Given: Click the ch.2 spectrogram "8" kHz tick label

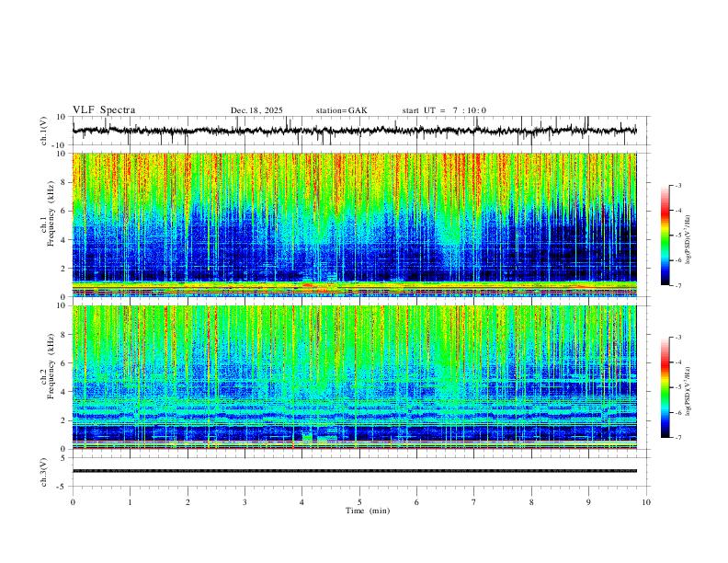Looking at the screenshot, I should [64, 335].
